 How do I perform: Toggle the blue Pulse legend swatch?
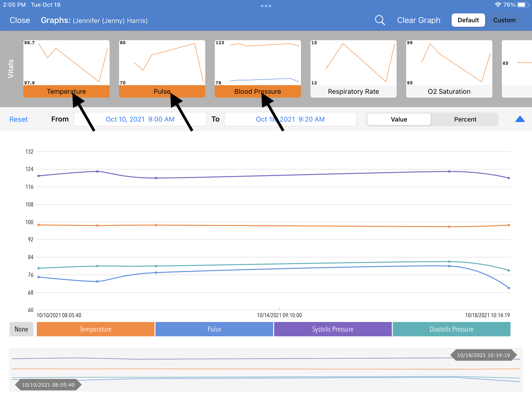click(214, 329)
